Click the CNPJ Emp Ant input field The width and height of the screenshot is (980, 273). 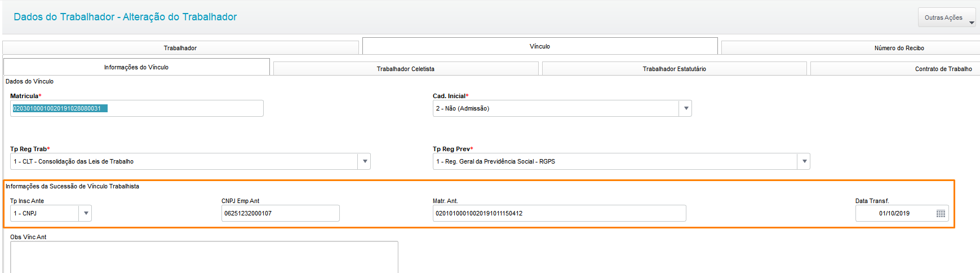point(281,213)
